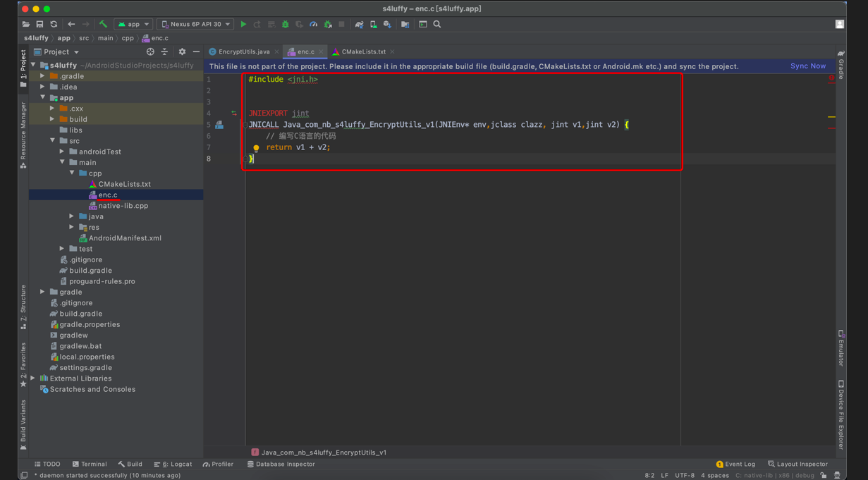Attach debugger to Android process icon
This screenshot has height=480, width=868.
point(328,24)
